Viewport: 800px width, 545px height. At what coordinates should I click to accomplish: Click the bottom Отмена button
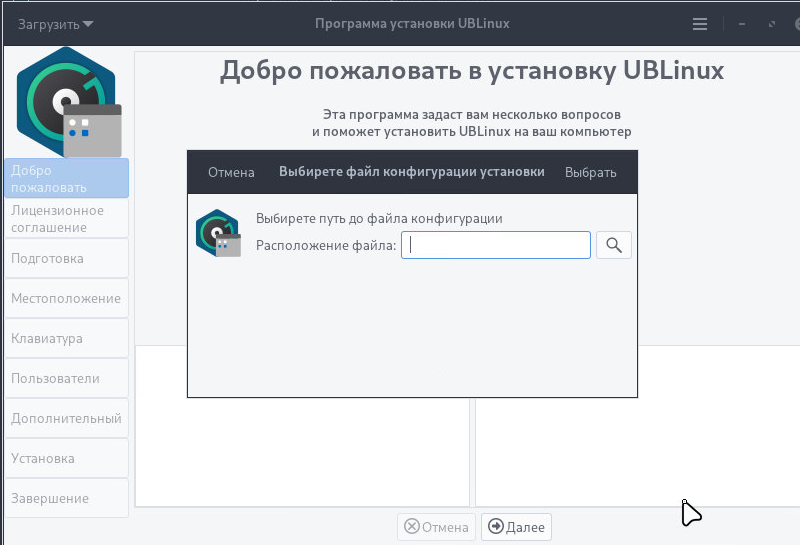[x=436, y=527]
